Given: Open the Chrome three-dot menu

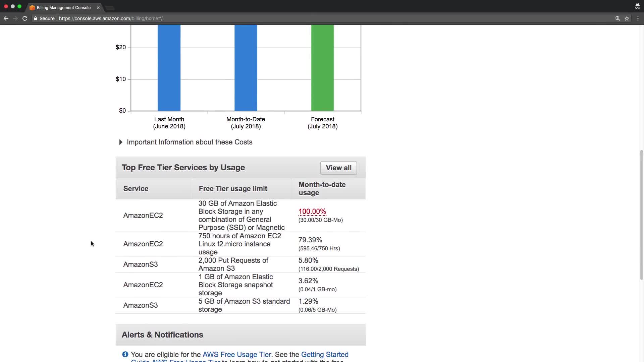Looking at the screenshot, I should (x=638, y=18).
